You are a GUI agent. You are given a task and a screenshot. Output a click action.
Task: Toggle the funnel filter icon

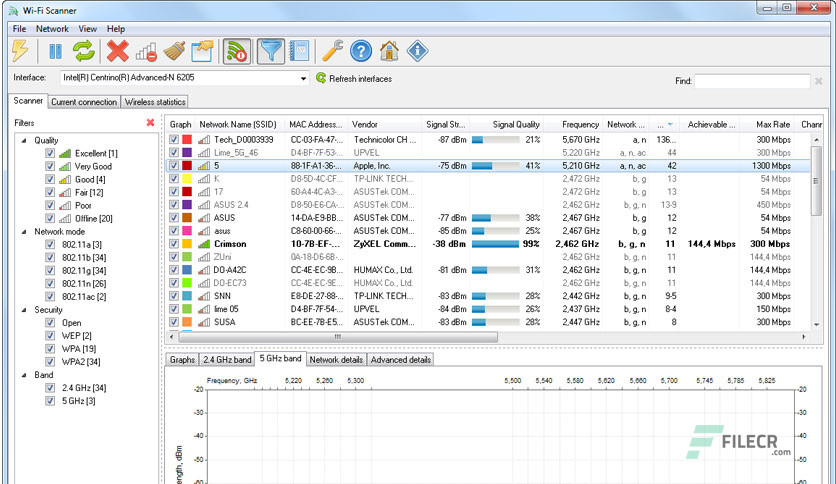point(271,52)
